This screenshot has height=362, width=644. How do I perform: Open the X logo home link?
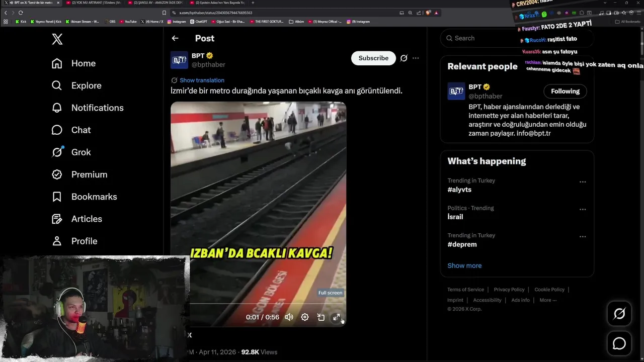click(57, 39)
